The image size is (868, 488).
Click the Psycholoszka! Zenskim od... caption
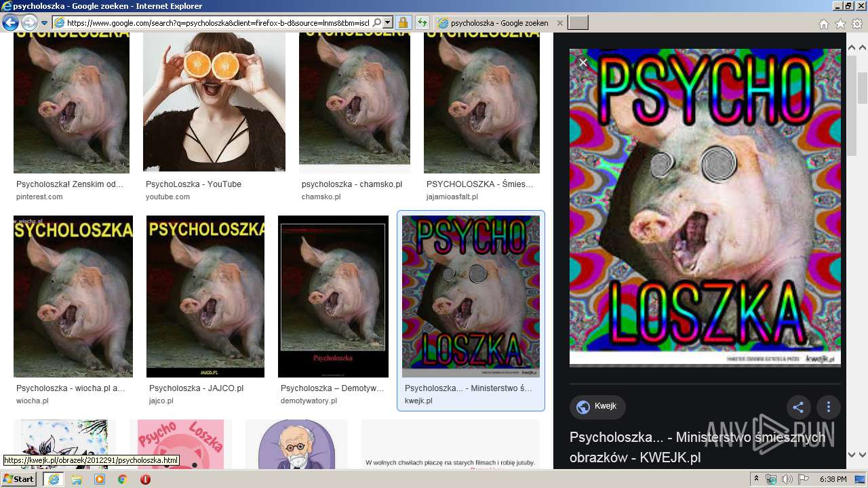tap(70, 184)
